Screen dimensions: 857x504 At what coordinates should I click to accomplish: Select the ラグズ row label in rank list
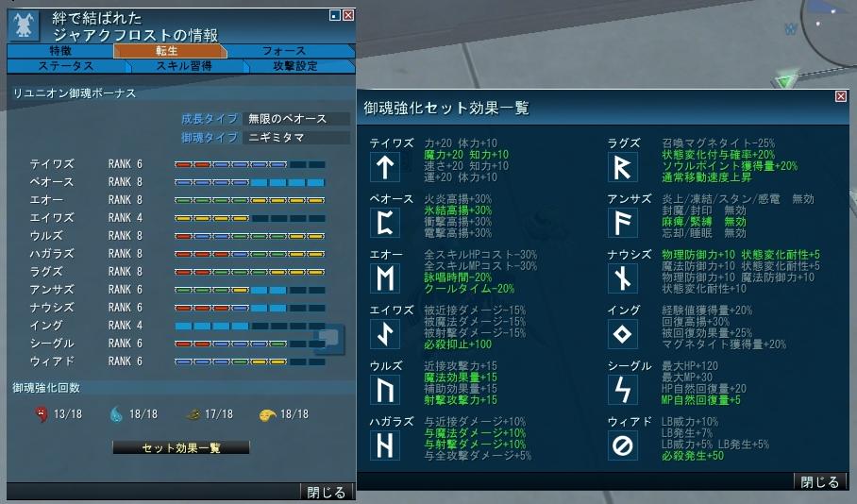pyautogui.click(x=46, y=272)
